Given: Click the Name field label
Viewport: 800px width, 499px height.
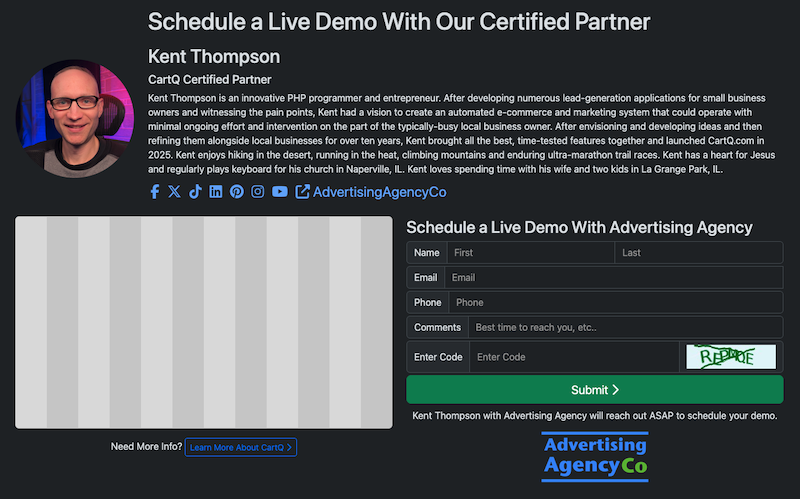Looking at the screenshot, I should (427, 253).
